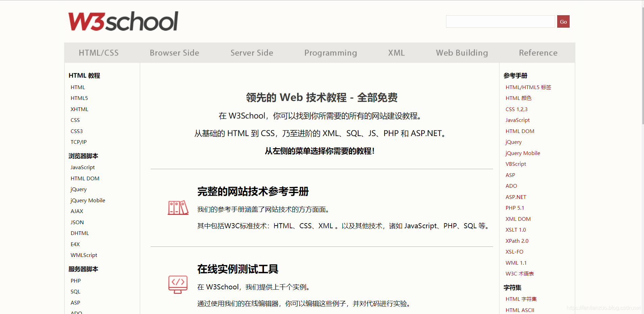Viewport: 644px width, 314px height.
Task: Open the E4X tutorial link
Action: pyautogui.click(x=75, y=244)
